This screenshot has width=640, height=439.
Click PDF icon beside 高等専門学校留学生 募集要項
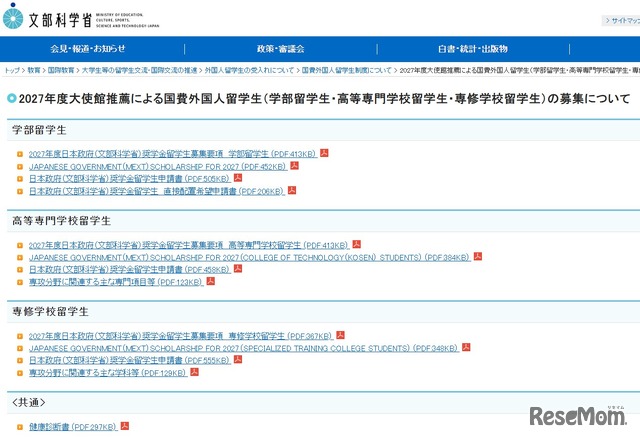click(x=356, y=244)
